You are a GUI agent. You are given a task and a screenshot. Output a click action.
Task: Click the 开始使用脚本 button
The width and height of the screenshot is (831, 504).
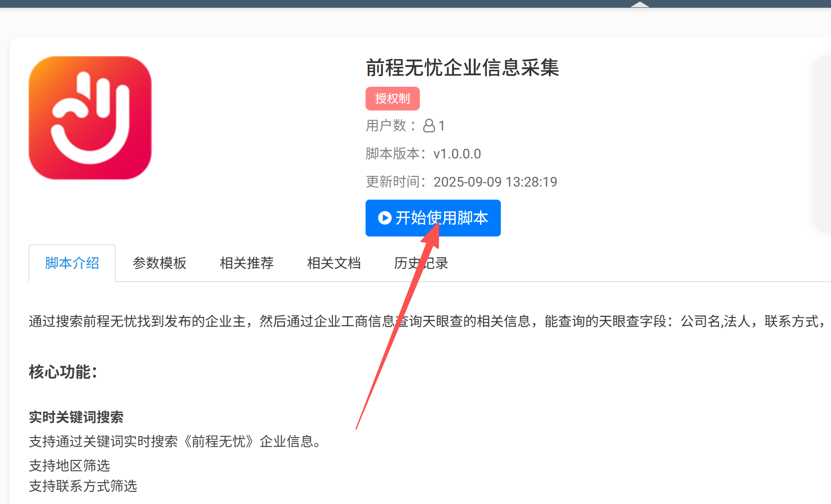point(433,218)
